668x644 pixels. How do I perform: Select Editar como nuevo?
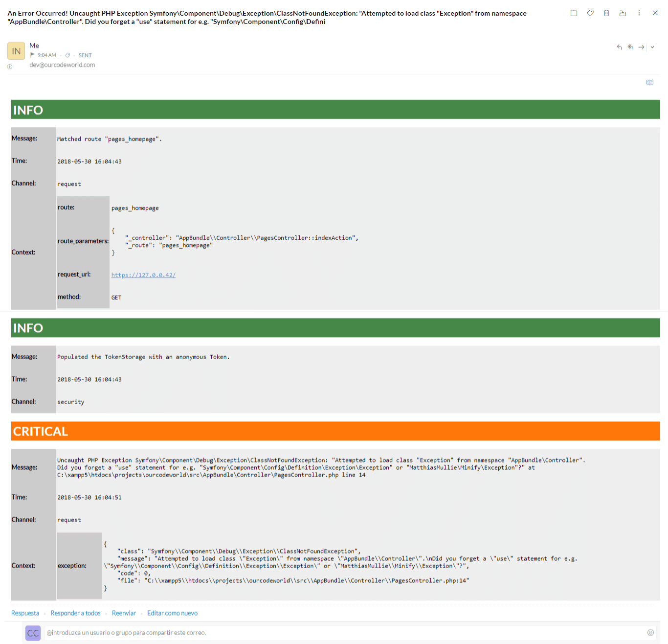(172, 613)
